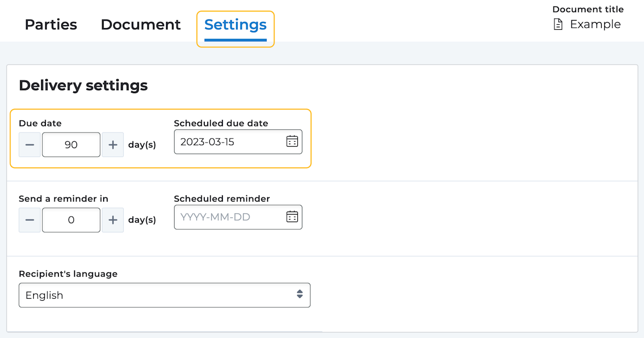The width and height of the screenshot is (644, 338).
Task: Focus the reminder days field showing 0
Action: tap(71, 220)
